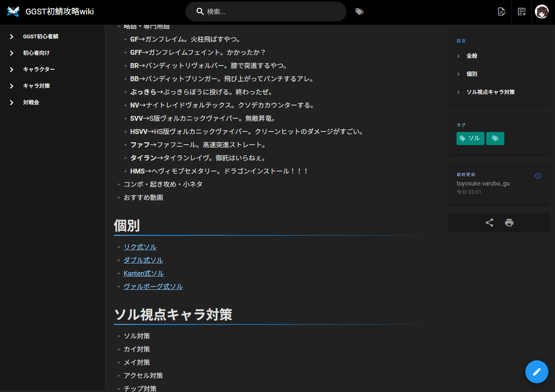Jump to ソル視点キャラ対策 in contents
555x392 pixels.
[x=490, y=92]
